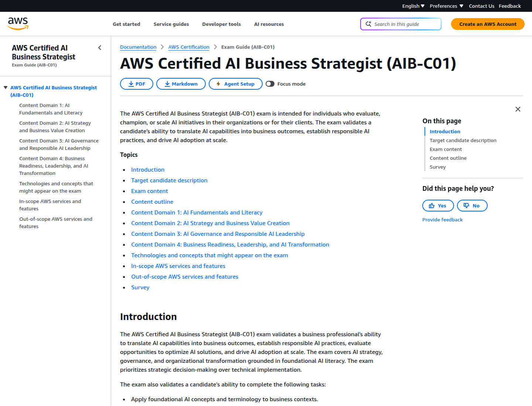
Task: Click Create an AWS Account button
Action: pos(488,24)
